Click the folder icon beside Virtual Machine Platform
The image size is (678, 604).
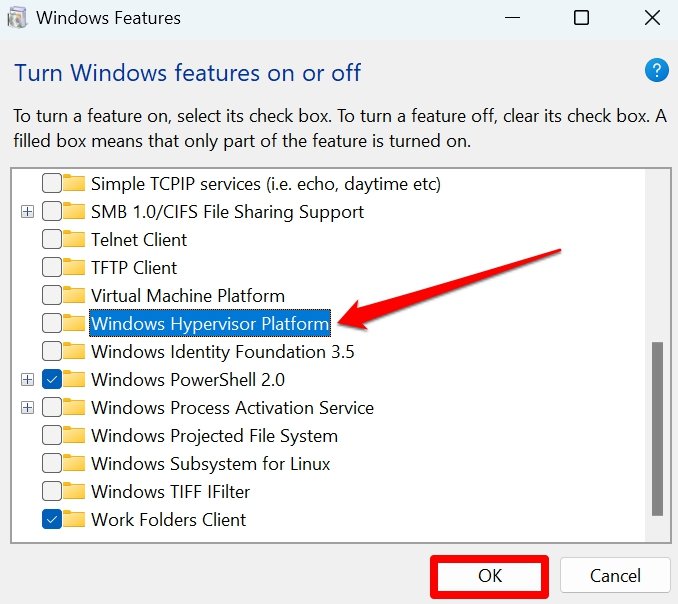[74, 296]
